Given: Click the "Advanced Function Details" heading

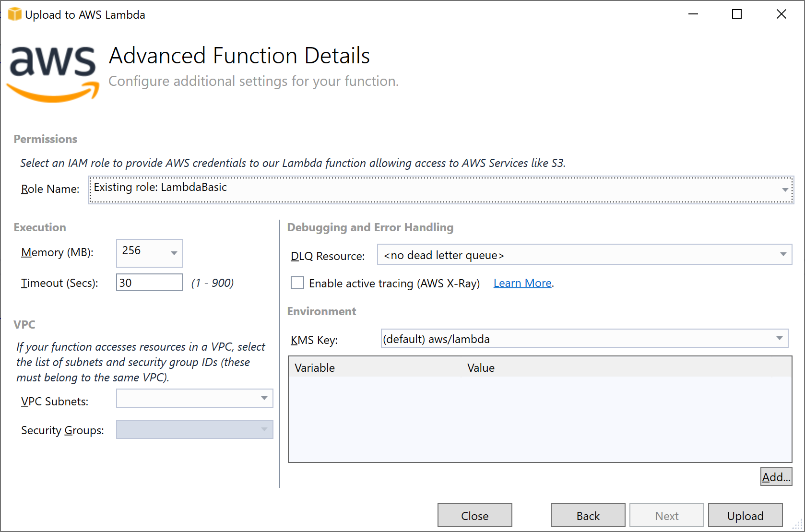Looking at the screenshot, I should click(239, 56).
